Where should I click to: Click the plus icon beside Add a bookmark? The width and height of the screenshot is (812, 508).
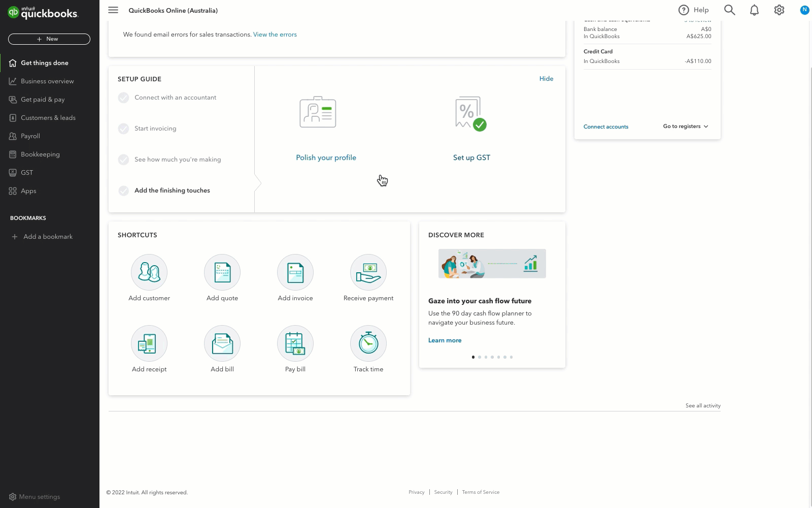tap(15, 237)
